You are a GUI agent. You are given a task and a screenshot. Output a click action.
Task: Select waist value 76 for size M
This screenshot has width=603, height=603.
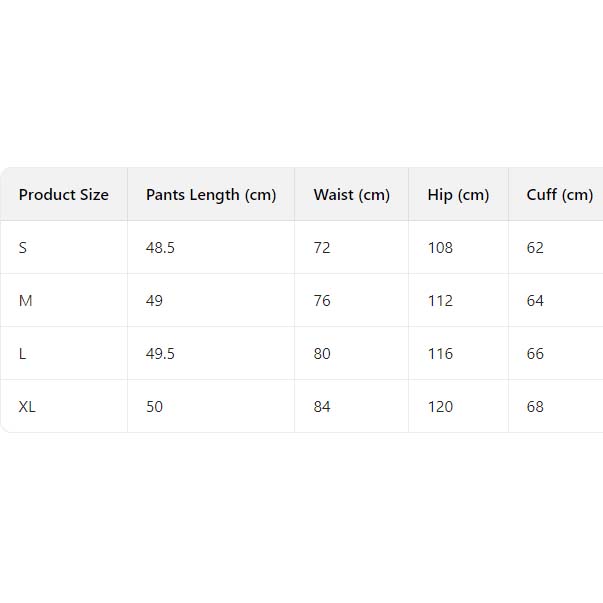pos(322,301)
